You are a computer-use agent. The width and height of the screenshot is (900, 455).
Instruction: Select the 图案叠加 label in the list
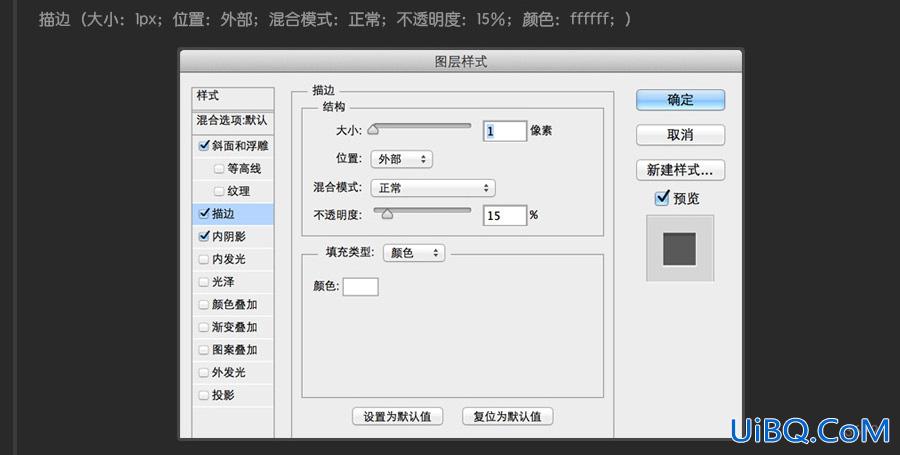click(234, 349)
